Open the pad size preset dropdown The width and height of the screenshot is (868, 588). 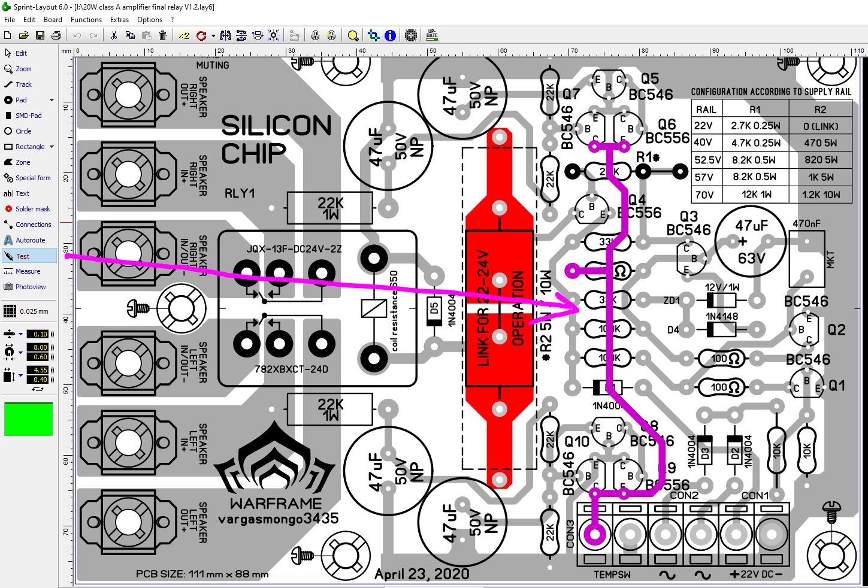[x=20, y=352]
